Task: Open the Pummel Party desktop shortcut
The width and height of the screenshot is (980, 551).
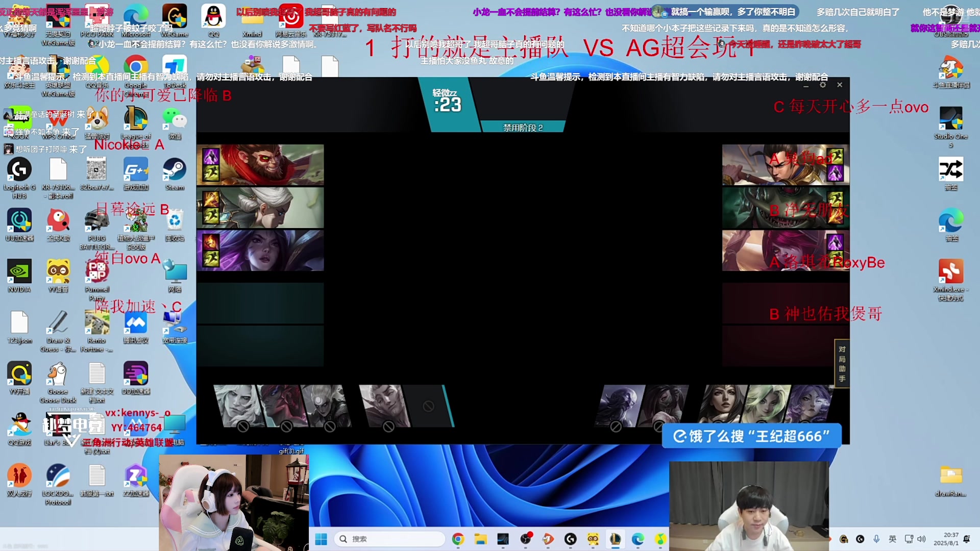Action: point(97,280)
